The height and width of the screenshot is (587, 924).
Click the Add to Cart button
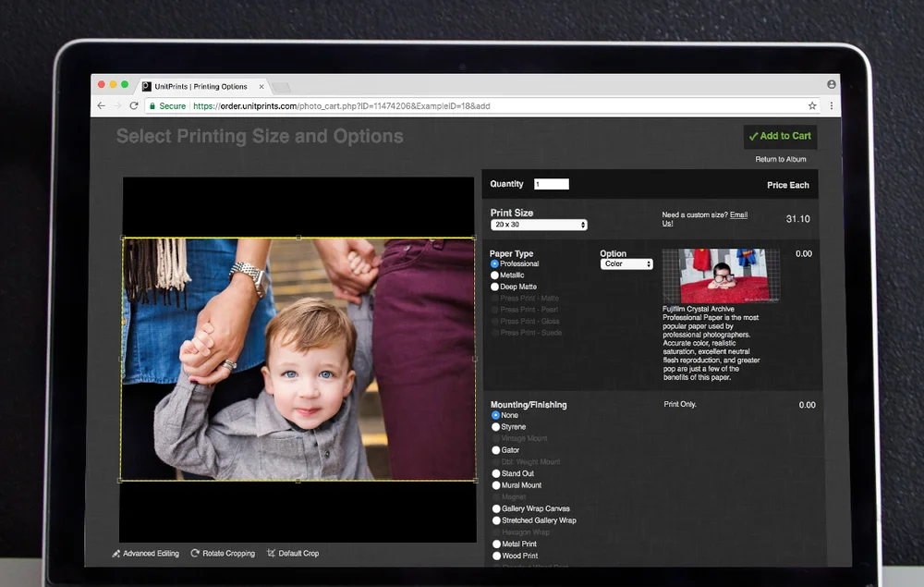point(780,136)
